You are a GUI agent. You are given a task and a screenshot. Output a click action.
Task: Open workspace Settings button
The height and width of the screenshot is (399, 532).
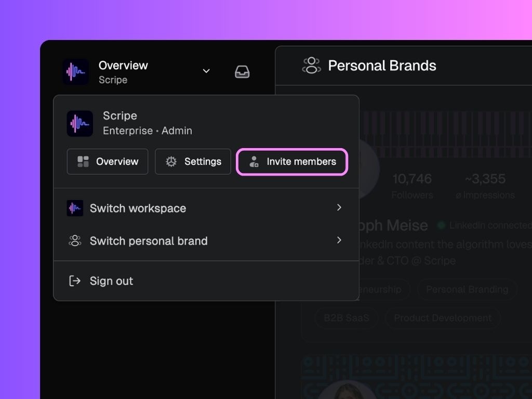click(x=193, y=162)
